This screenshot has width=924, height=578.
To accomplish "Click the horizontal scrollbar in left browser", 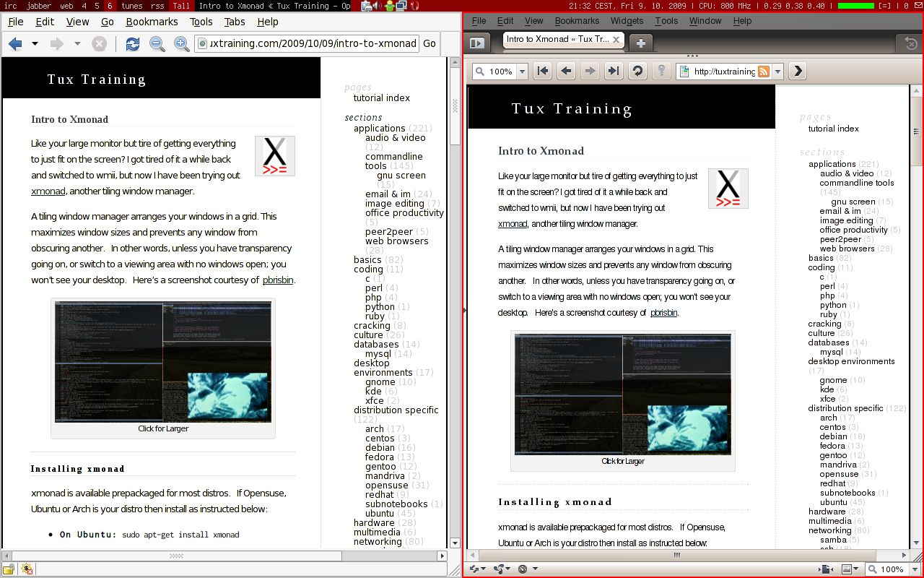I will tap(173, 556).
